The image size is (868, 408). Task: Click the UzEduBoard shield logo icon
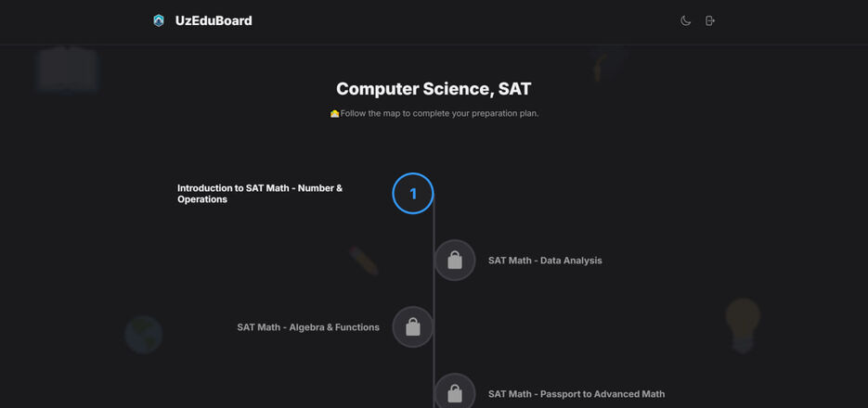(159, 21)
